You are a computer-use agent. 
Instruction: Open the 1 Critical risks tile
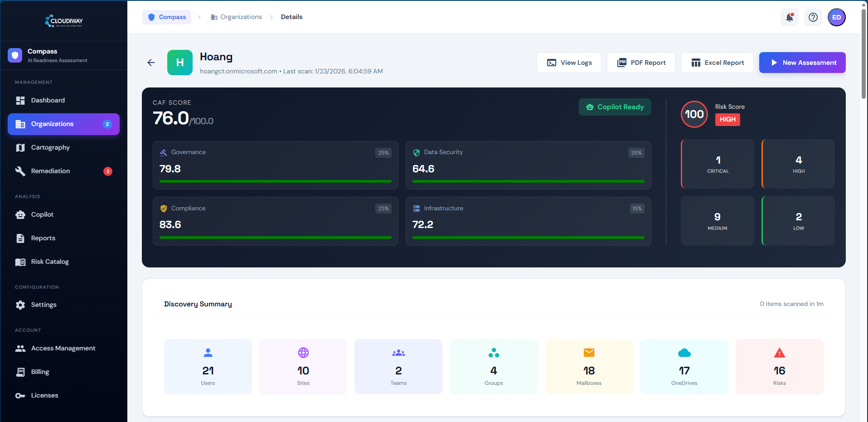click(x=718, y=164)
